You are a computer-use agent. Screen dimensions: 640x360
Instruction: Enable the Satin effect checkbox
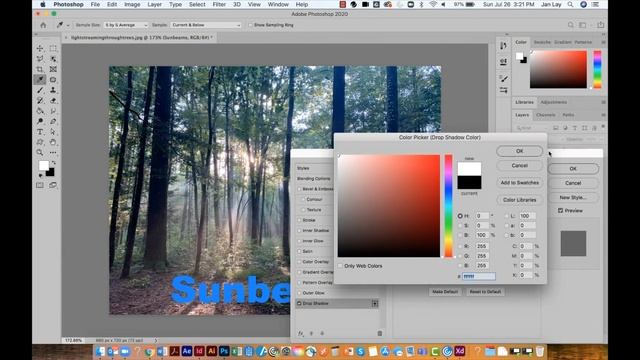coord(299,251)
